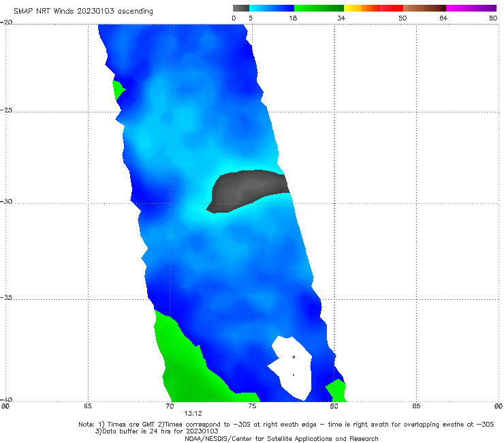Click the latitude label '-30'
The image size is (504, 443).
[x=6, y=201]
